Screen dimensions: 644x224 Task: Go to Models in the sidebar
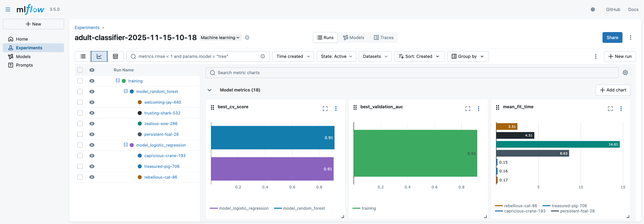point(23,57)
